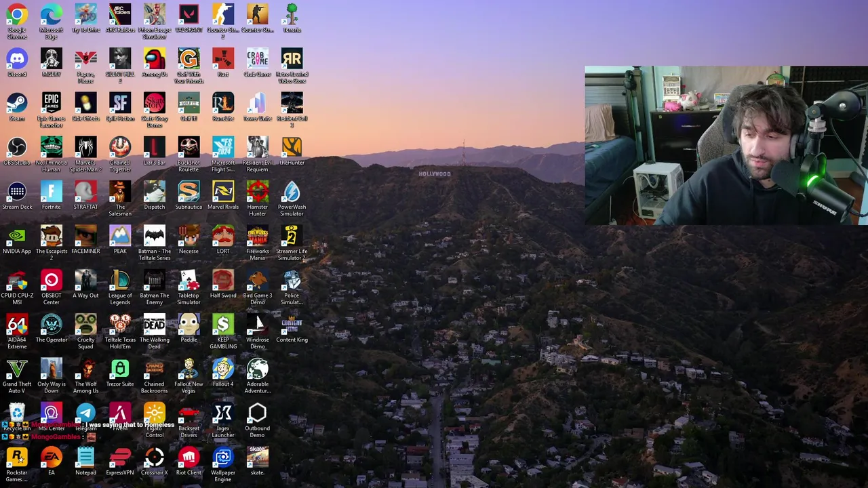Open the EA app shortcut

click(x=51, y=457)
